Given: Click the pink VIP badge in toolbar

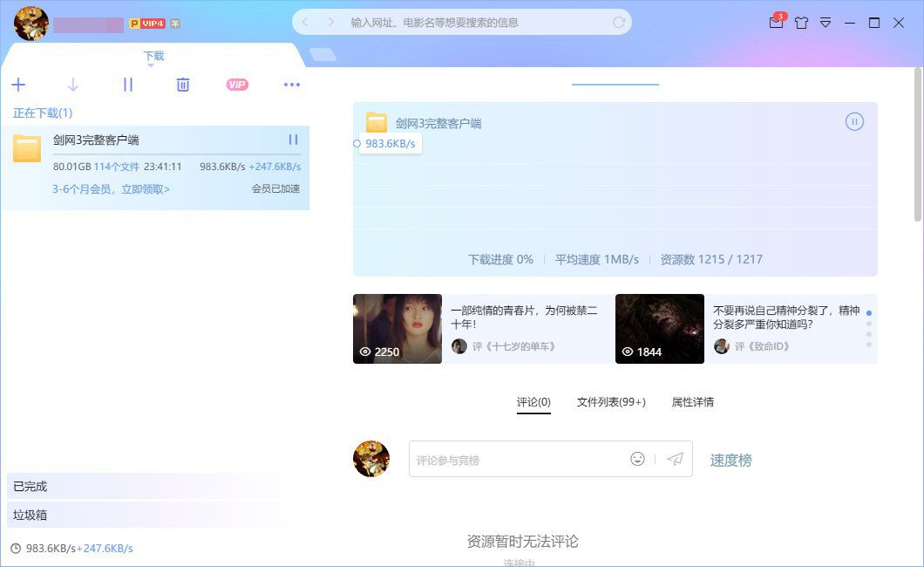Looking at the screenshot, I should [x=237, y=85].
